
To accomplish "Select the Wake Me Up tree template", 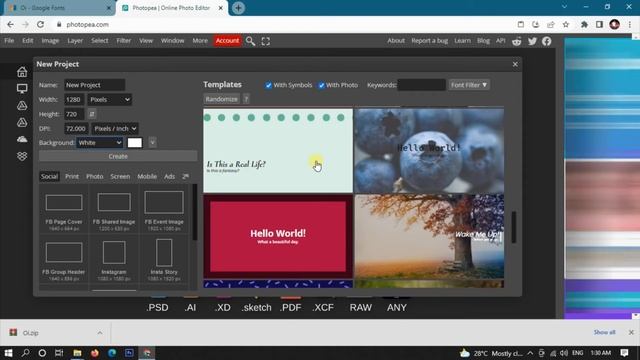I will tap(429, 237).
